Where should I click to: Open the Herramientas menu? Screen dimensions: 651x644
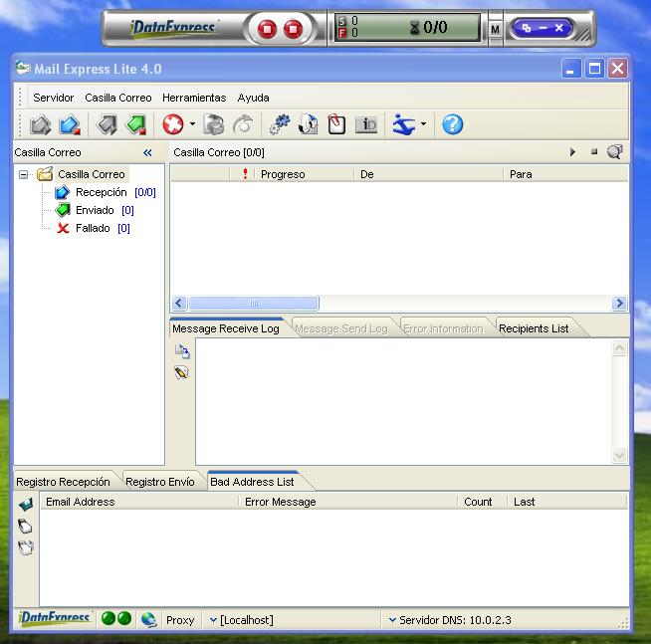pyautogui.click(x=194, y=98)
